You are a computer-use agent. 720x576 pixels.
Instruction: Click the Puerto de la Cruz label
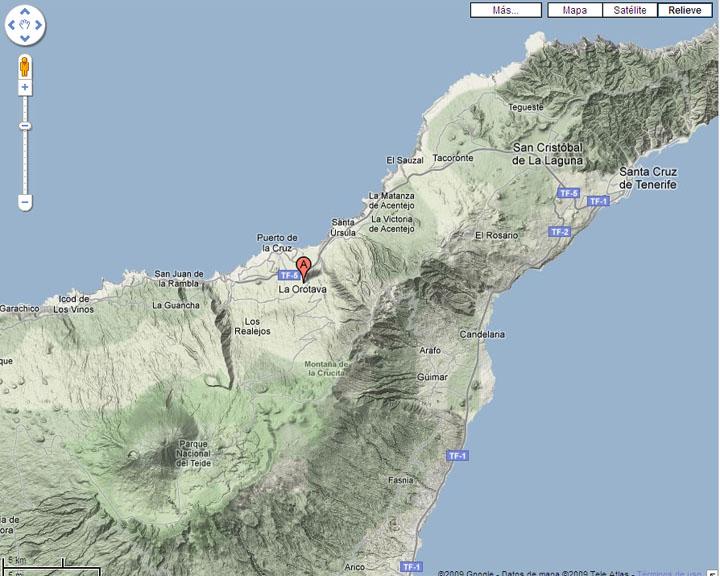point(277,243)
